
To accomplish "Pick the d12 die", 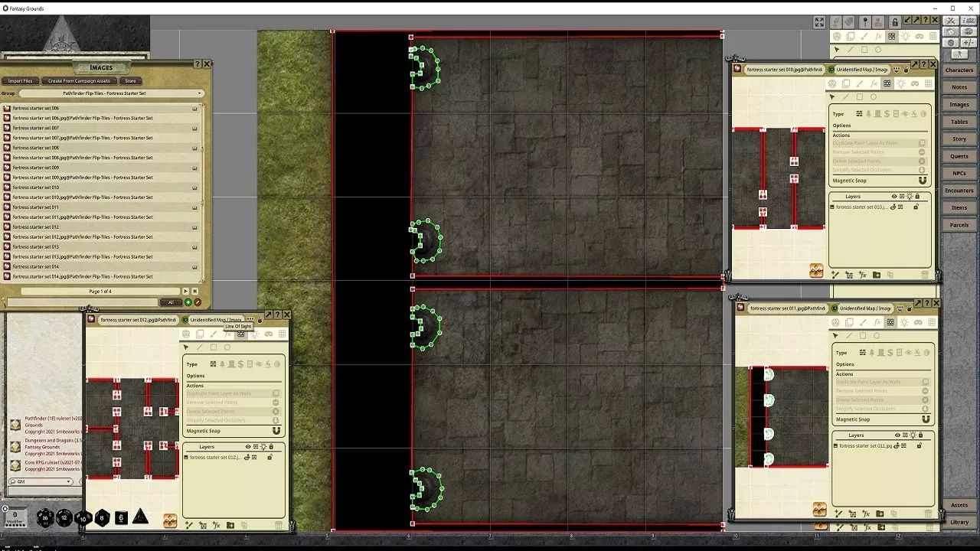I will (64, 518).
